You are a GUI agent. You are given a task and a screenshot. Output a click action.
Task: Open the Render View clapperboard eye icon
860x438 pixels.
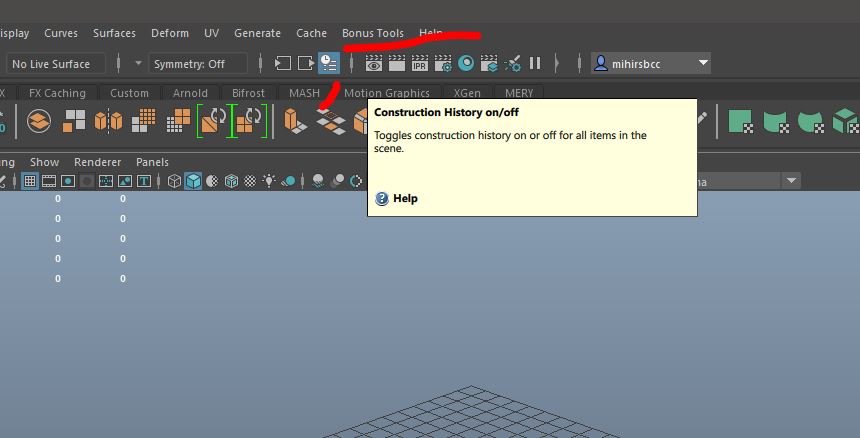(374, 64)
